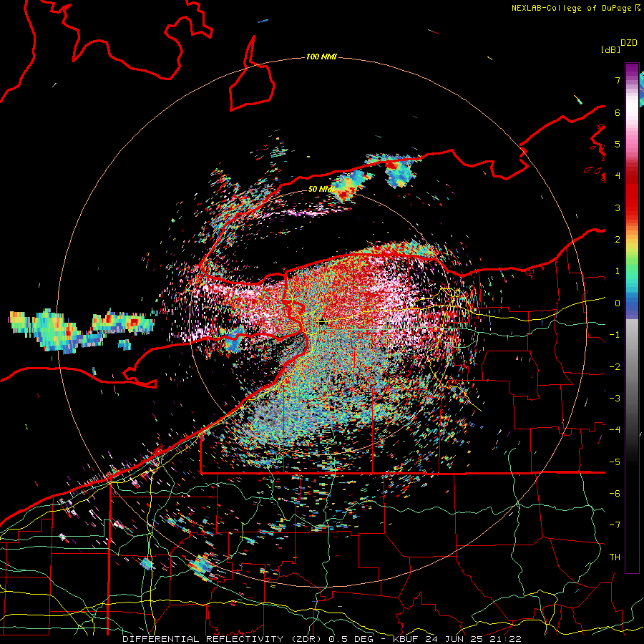644x644 pixels.
Task: Click the 50 NMI range ring label
Action: 321,189
